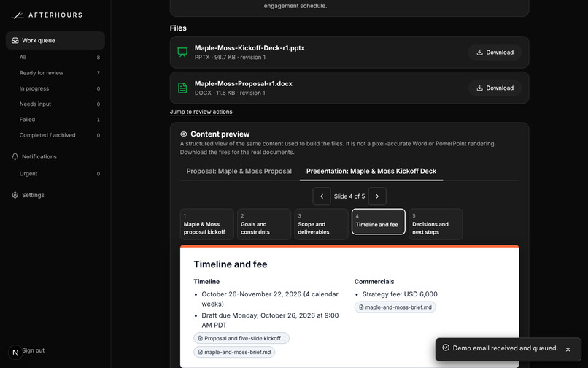Click the Maple-Moss-Proposal-r1.docx file name
This screenshot has height=368, width=588.
[x=244, y=84]
